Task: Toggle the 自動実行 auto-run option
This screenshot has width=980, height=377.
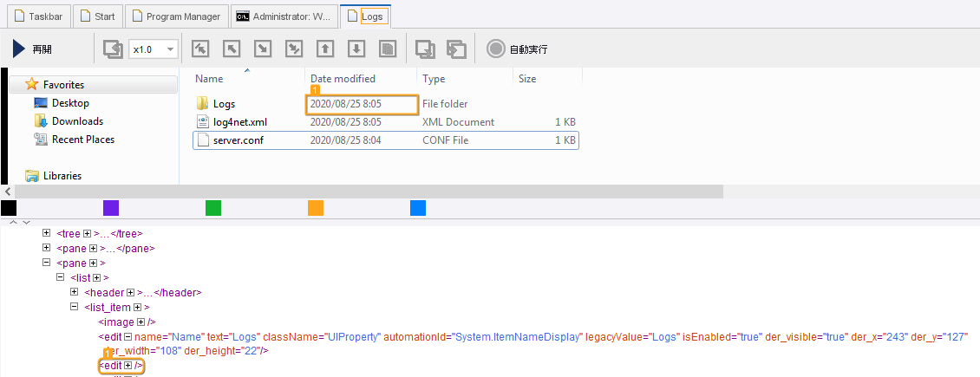Action: 495,49
